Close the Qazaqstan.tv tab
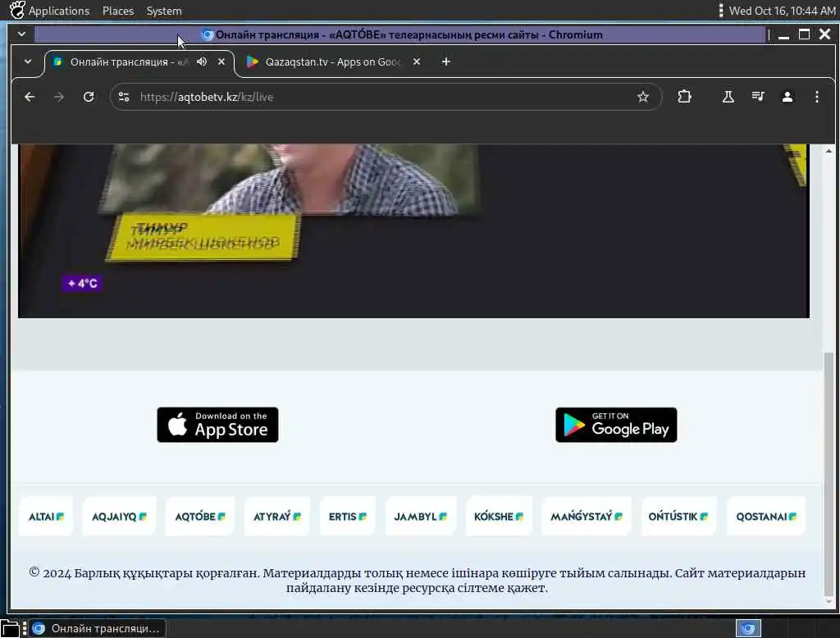The width and height of the screenshot is (840, 638). (417, 62)
